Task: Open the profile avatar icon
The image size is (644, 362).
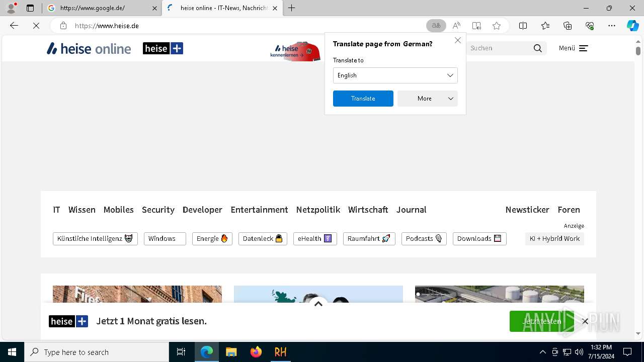Action: click(x=11, y=8)
